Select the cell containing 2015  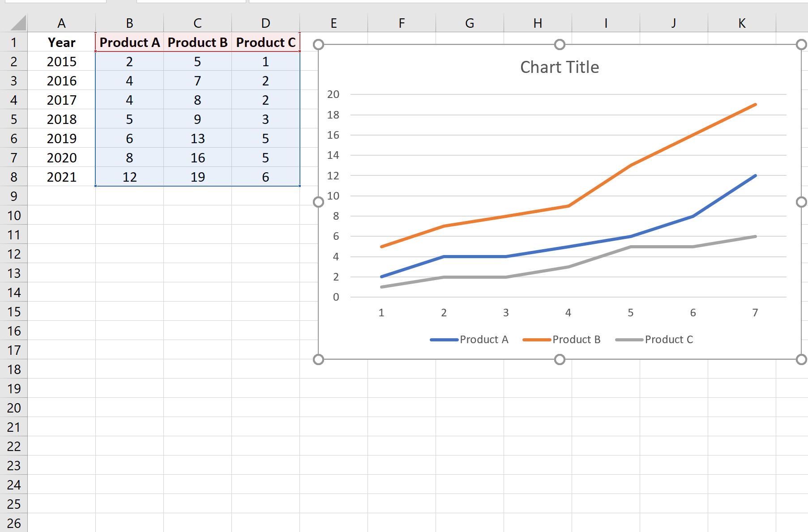coord(62,61)
